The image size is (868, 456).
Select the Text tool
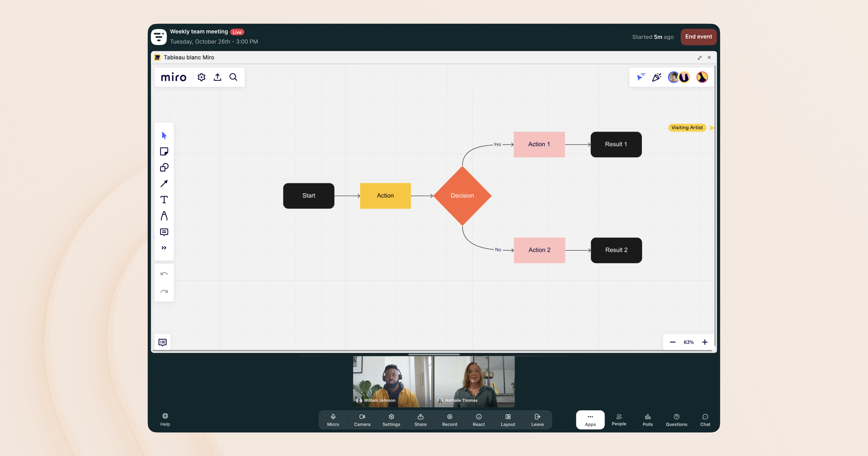click(164, 200)
